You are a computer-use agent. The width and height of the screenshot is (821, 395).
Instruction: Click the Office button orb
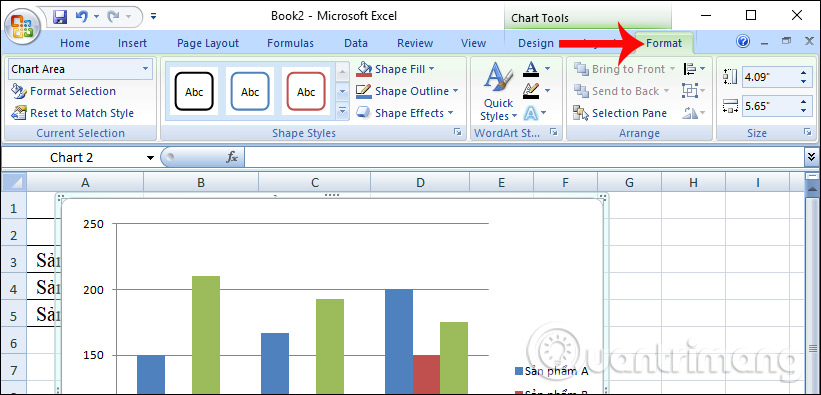(x=23, y=26)
